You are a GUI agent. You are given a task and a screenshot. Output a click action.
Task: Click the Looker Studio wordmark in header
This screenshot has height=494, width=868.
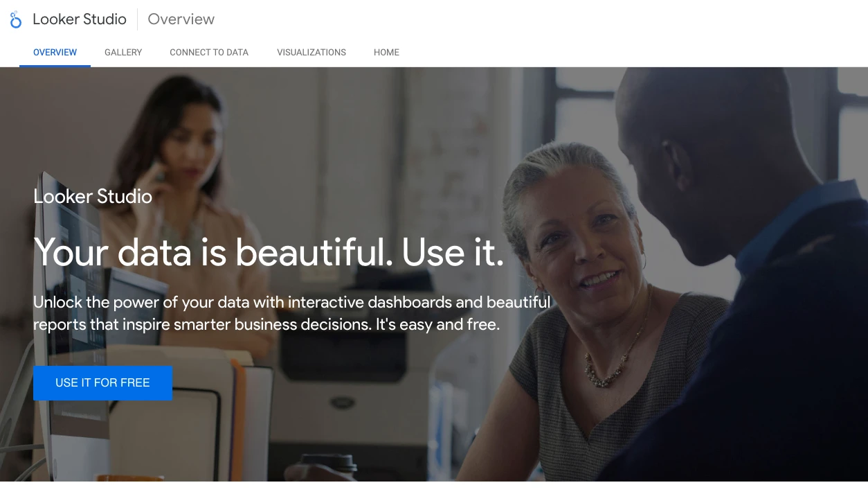[x=80, y=19]
